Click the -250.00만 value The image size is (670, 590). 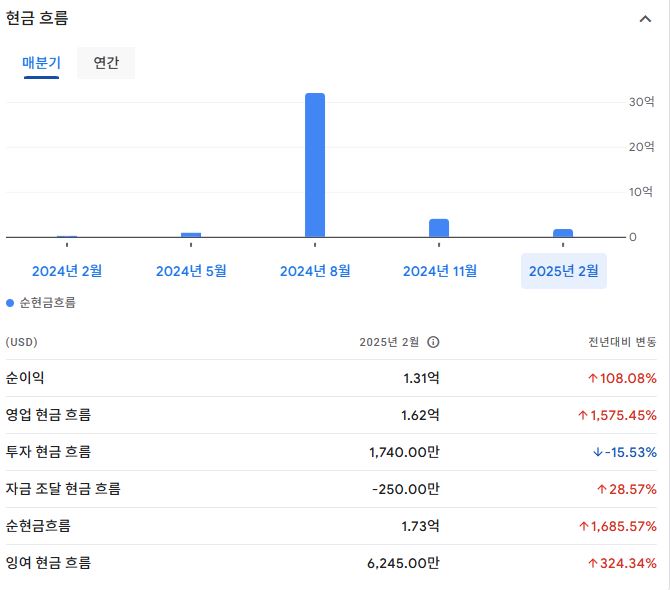[406, 489]
